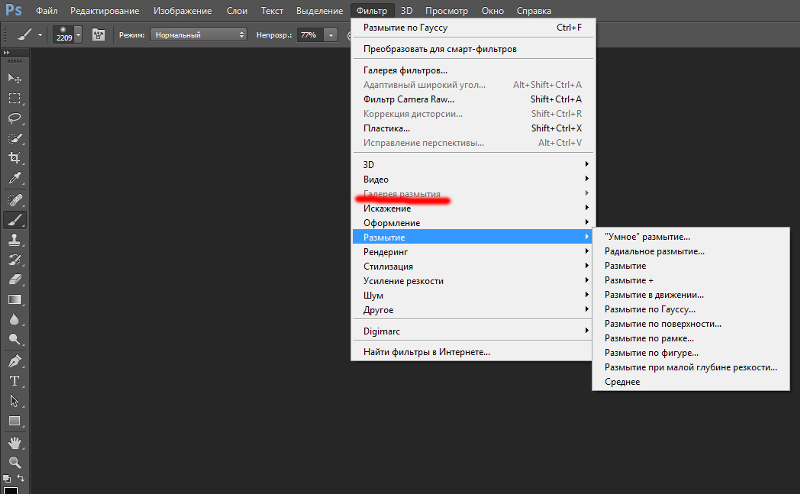Select the Horizontal Type tool

[14, 381]
